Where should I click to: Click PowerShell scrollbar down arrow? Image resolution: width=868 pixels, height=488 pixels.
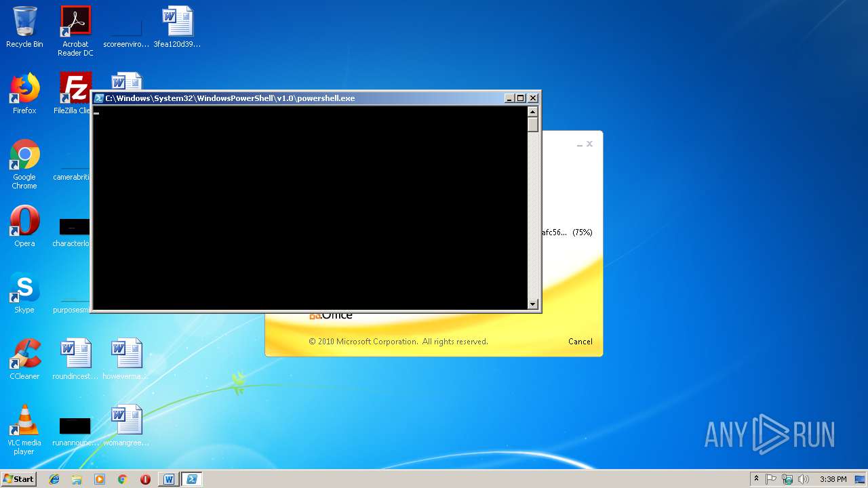coord(533,304)
